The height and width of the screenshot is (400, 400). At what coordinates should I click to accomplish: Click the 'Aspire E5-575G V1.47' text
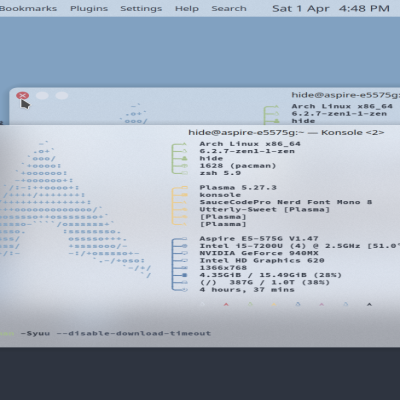(259, 239)
